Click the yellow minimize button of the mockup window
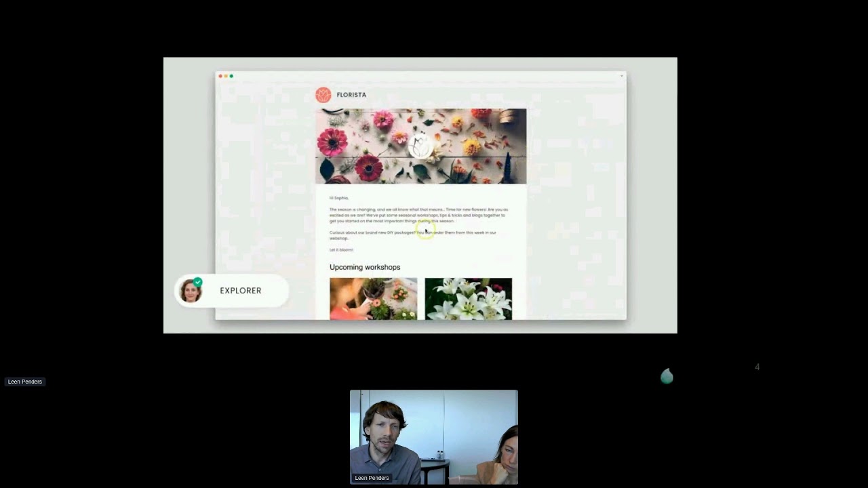The width and height of the screenshot is (868, 488). click(226, 76)
